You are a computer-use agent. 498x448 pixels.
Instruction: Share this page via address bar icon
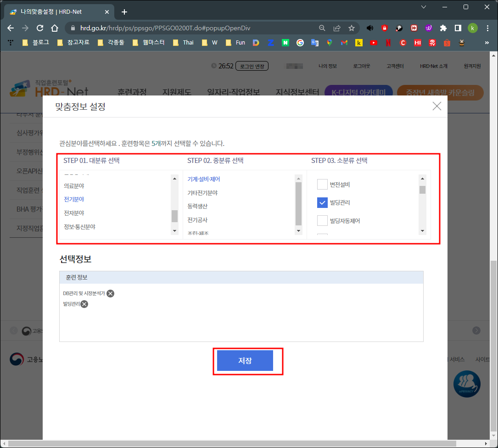(336, 28)
